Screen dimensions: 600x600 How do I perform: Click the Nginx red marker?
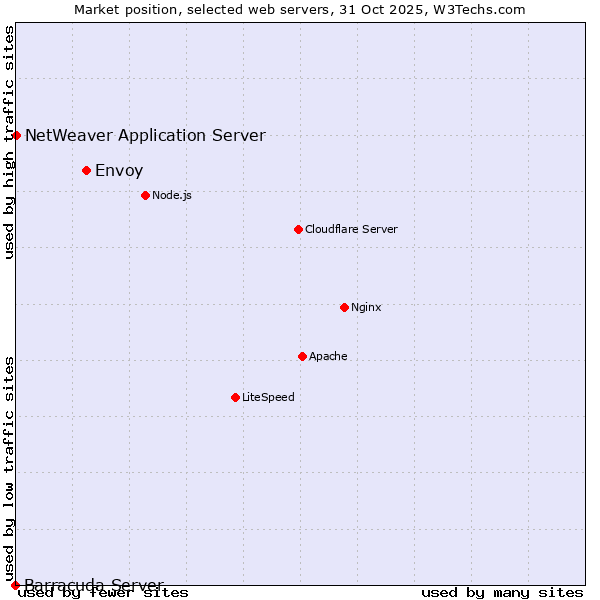tap(344, 307)
